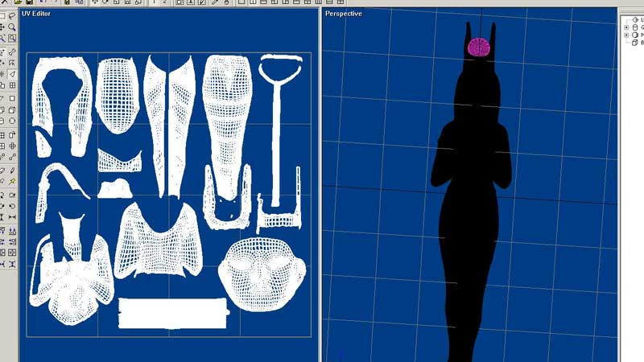Click the pink selected mesh on the figure's head
This screenshot has height=362, width=644.
coord(479,47)
